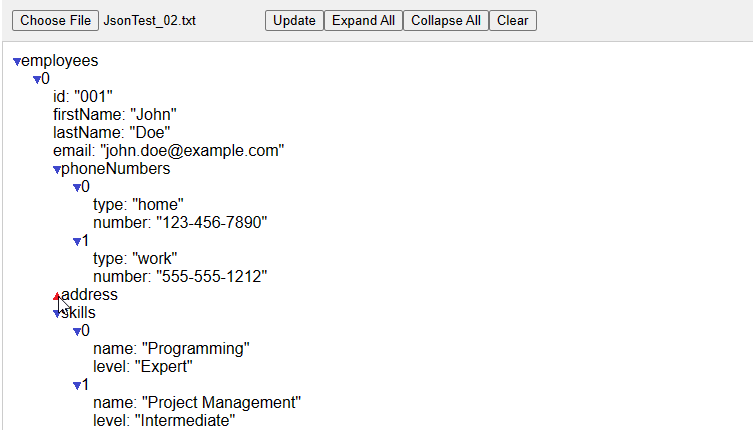
Task: Click the Clear button
Action: click(513, 21)
